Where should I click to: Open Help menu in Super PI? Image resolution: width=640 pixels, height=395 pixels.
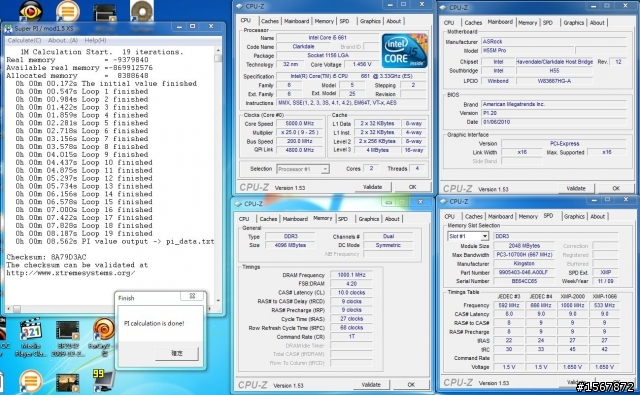pyautogui.click(x=96, y=40)
